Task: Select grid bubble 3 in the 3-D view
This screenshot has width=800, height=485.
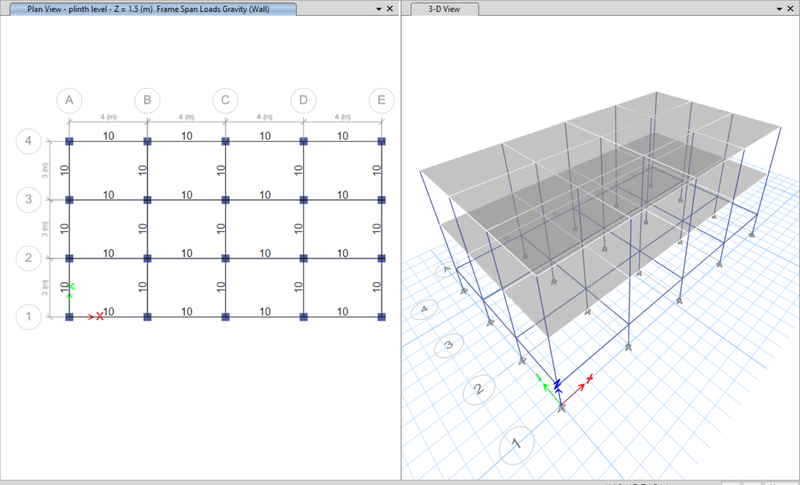Action: [x=448, y=345]
